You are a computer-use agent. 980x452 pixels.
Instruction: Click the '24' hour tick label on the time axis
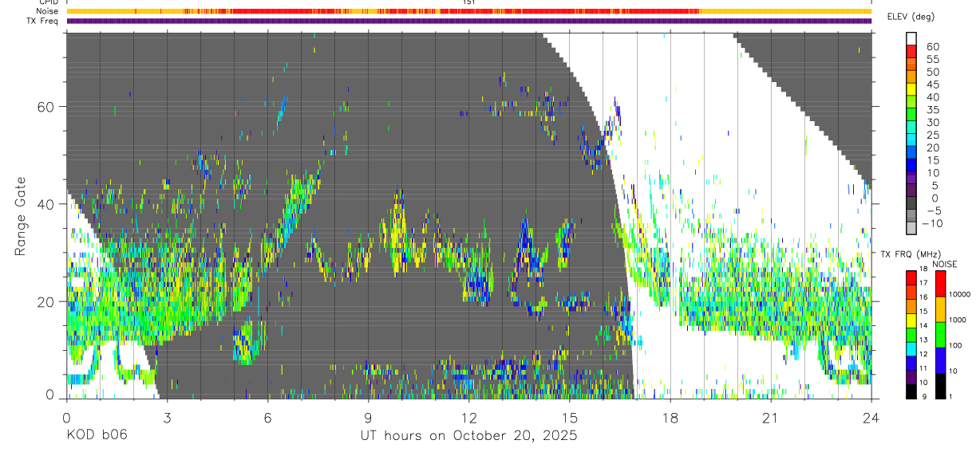pos(871,418)
